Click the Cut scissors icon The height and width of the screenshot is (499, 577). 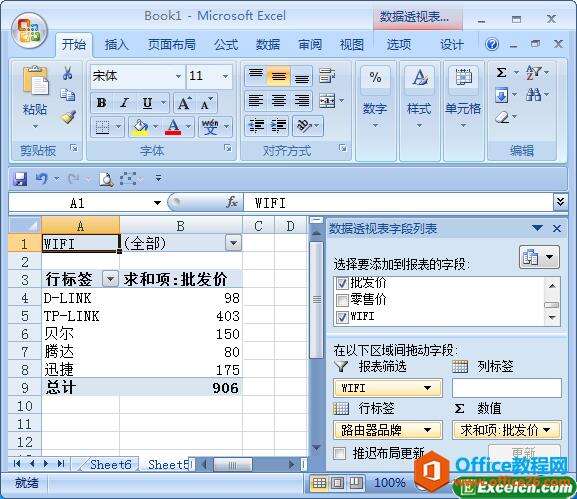click(x=67, y=73)
